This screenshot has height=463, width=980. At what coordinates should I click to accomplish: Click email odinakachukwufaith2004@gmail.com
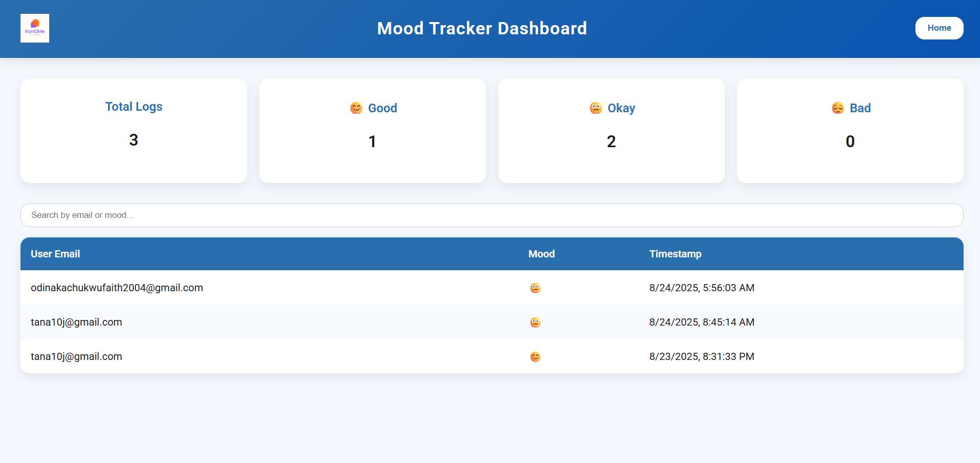coord(117,288)
